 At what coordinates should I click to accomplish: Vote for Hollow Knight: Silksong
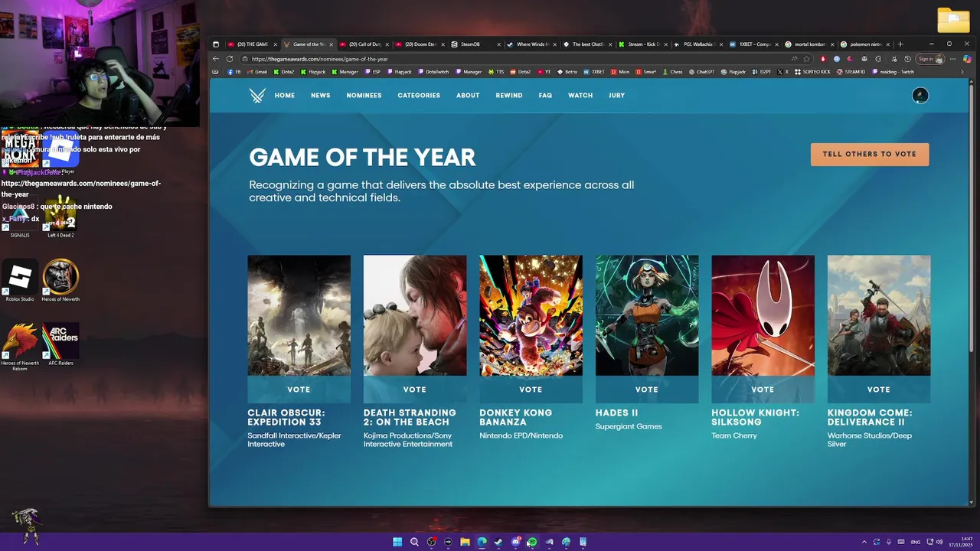point(763,390)
